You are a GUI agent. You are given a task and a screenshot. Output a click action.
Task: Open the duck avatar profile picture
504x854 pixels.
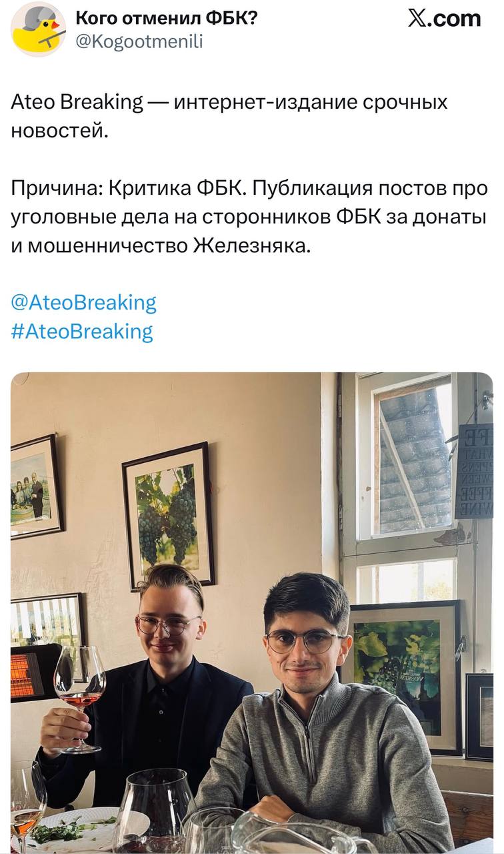[39, 29]
